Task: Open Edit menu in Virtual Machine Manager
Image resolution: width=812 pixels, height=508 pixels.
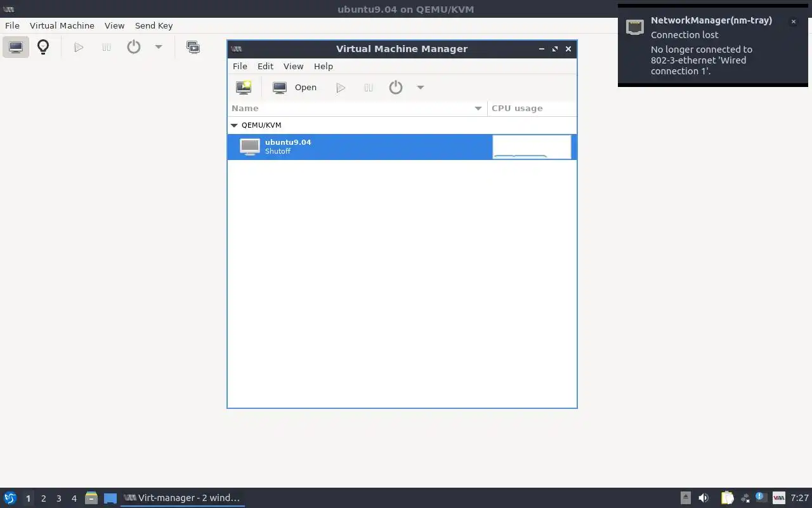Action: coord(265,66)
